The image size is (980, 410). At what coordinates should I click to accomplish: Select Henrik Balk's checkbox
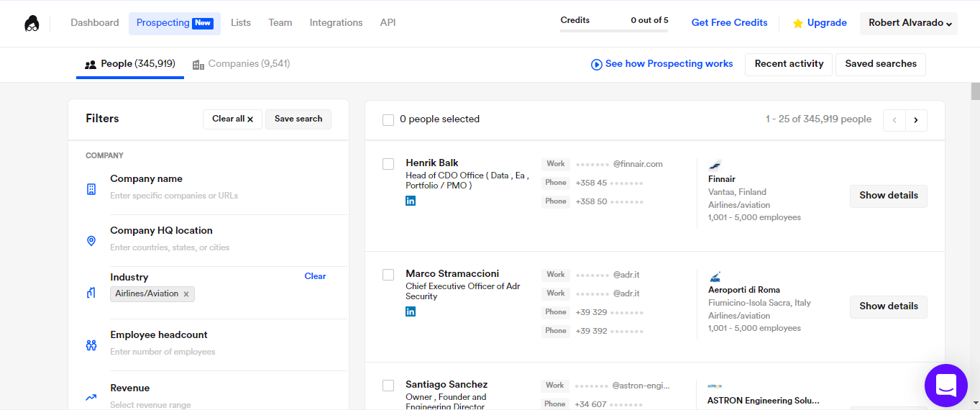click(388, 164)
